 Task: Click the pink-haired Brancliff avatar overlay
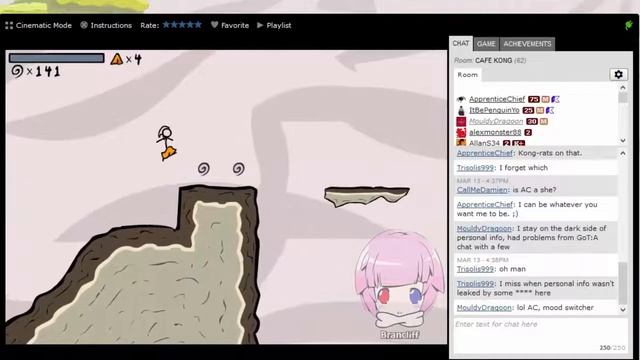(400, 284)
